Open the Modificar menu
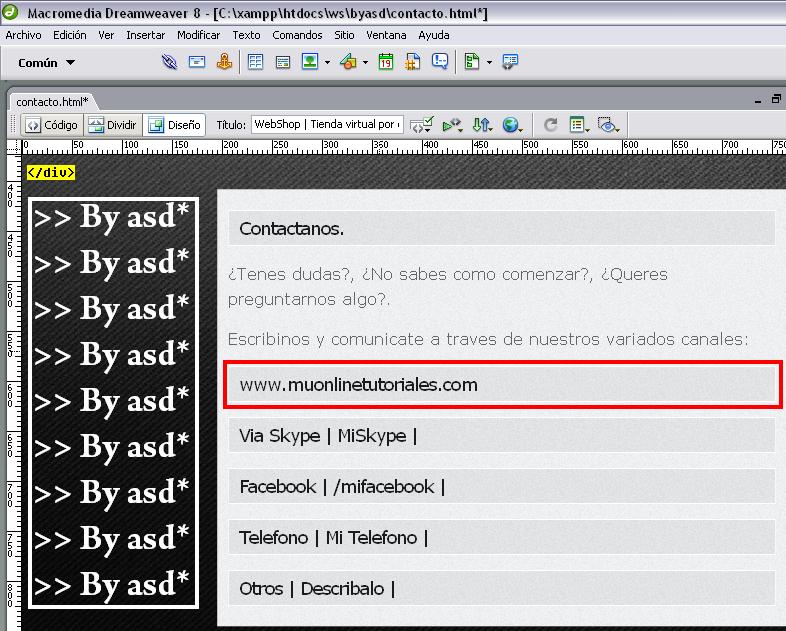Viewport: 786px width, 631px height. [199, 35]
